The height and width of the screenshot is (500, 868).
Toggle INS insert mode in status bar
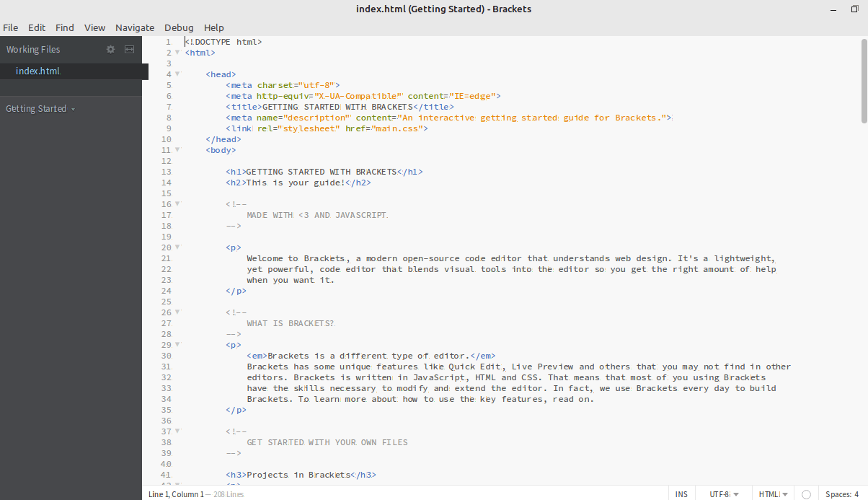point(681,494)
